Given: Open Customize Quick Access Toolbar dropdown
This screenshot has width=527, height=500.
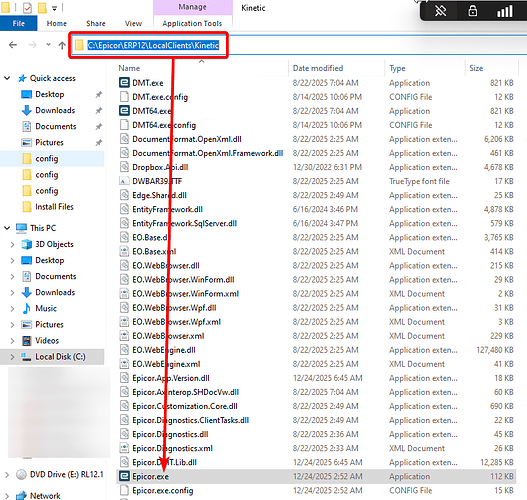Looking at the screenshot, I should [x=54, y=8].
